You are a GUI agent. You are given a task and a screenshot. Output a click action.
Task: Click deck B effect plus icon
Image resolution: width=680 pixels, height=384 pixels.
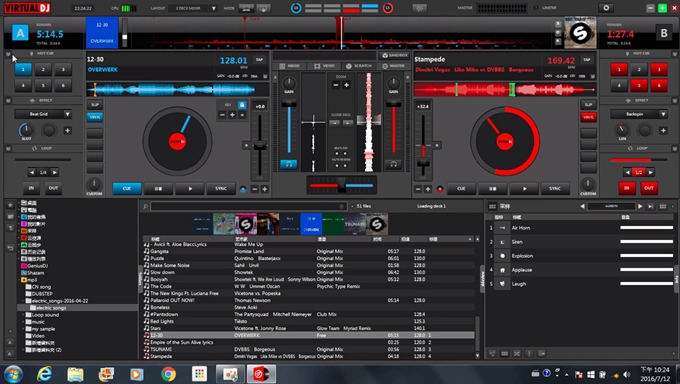(663, 130)
